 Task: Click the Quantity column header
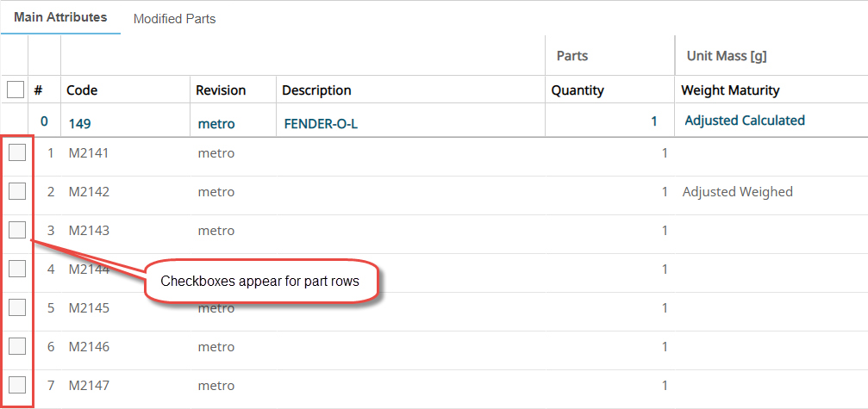578,90
